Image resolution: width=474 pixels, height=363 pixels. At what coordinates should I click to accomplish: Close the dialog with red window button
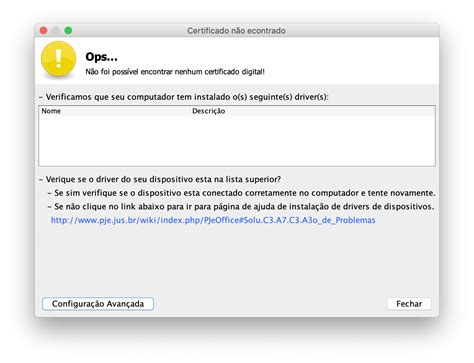click(x=43, y=31)
